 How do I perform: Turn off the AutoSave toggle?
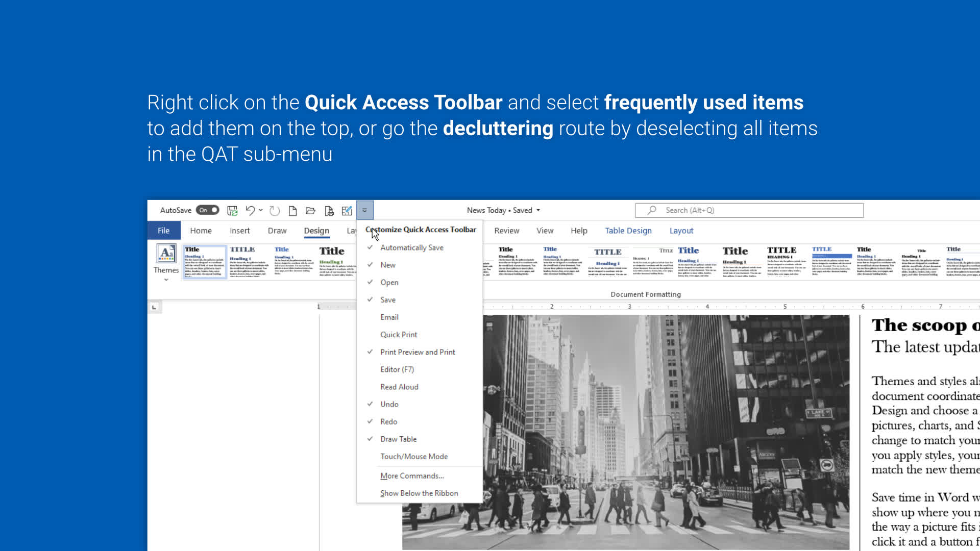click(208, 210)
